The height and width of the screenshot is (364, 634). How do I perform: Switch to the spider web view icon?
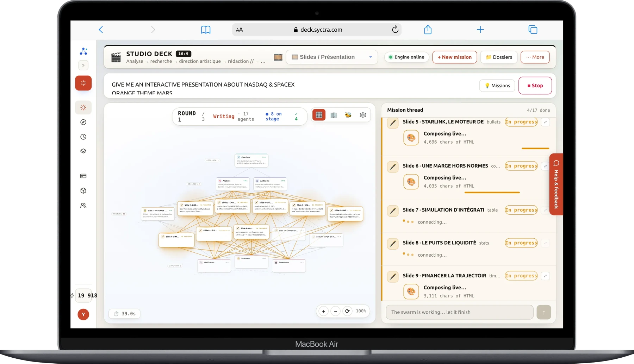click(363, 115)
